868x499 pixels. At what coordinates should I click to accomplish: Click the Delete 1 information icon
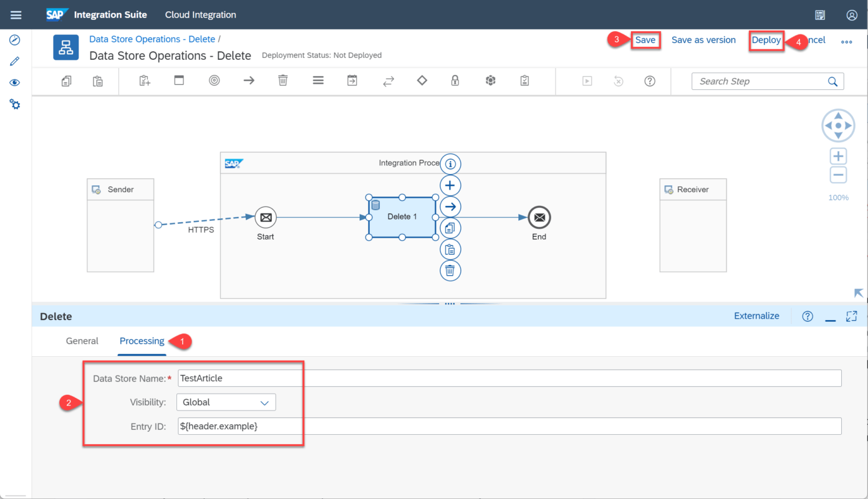tap(450, 164)
